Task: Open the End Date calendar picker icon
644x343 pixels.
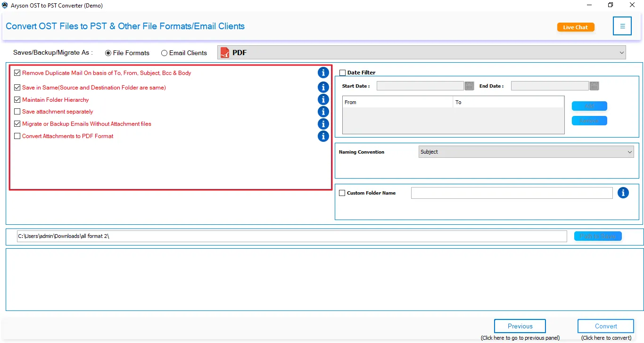Action: pyautogui.click(x=594, y=85)
